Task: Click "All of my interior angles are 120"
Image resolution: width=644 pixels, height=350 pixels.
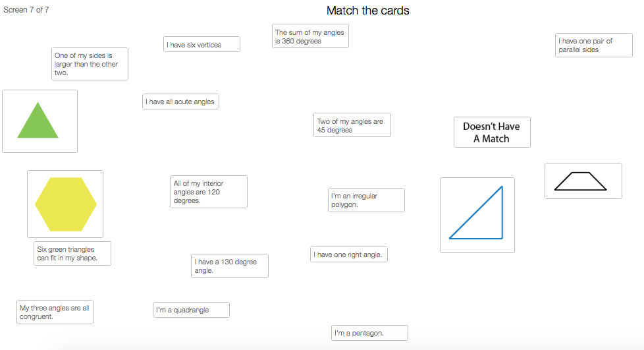Action: [x=208, y=192]
